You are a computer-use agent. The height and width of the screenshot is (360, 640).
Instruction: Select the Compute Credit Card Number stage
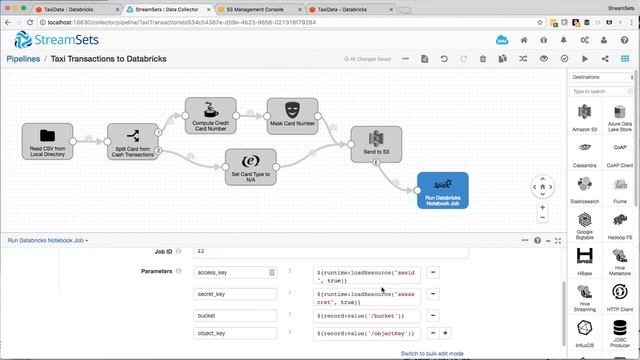pos(211,116)
